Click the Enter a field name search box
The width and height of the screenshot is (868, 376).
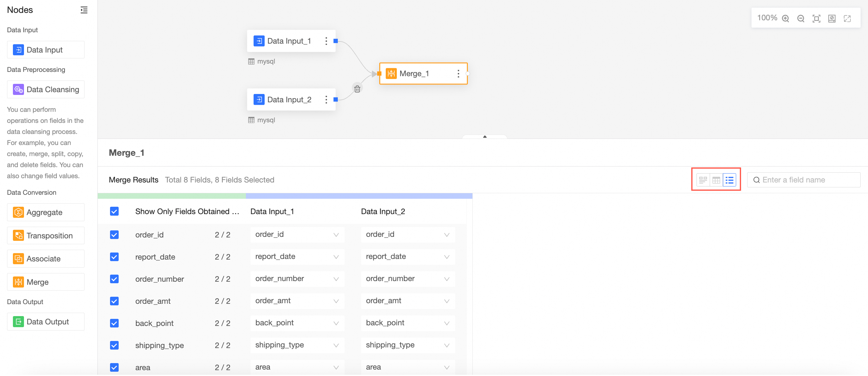click(x=807, y=180)
